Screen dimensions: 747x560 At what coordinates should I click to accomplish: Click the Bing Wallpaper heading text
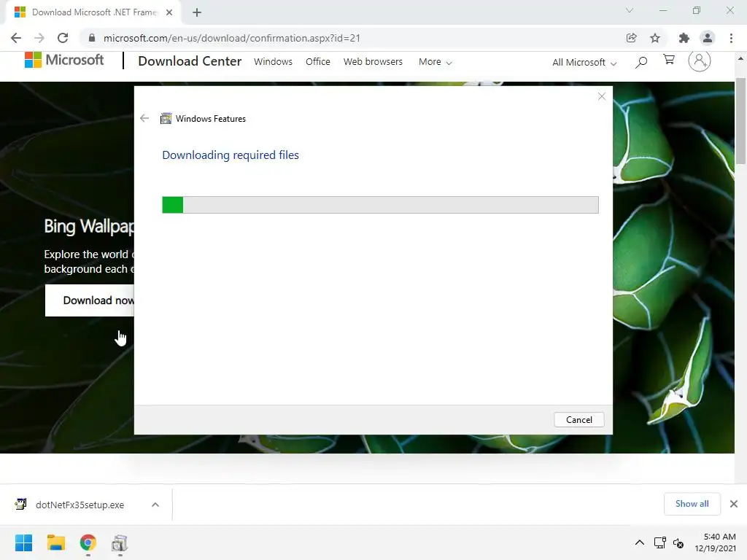tap(89, 226)
